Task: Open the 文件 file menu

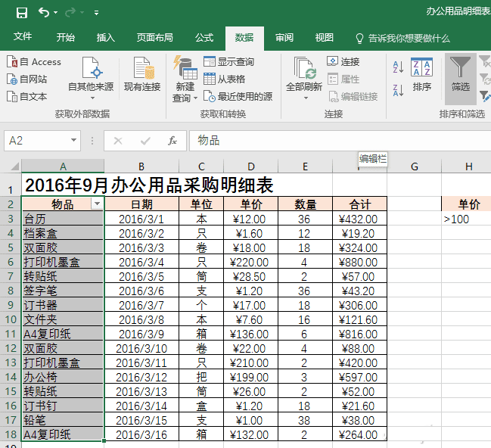Action: click(23, 38)
